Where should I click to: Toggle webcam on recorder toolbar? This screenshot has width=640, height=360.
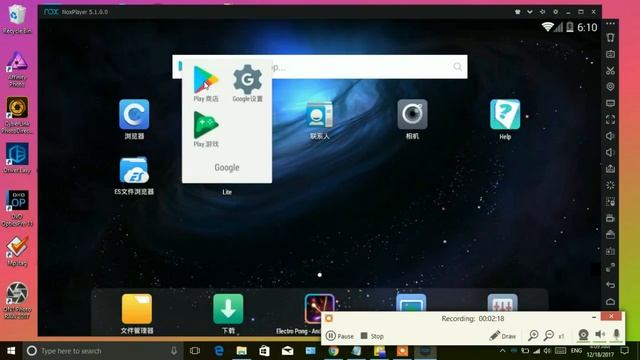[583, 335]
